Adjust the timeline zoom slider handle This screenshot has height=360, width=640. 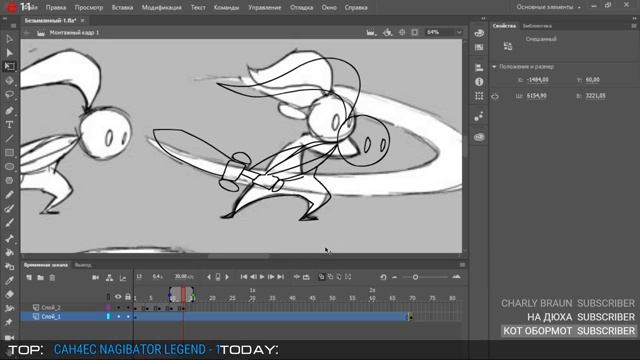coord(415,277)
